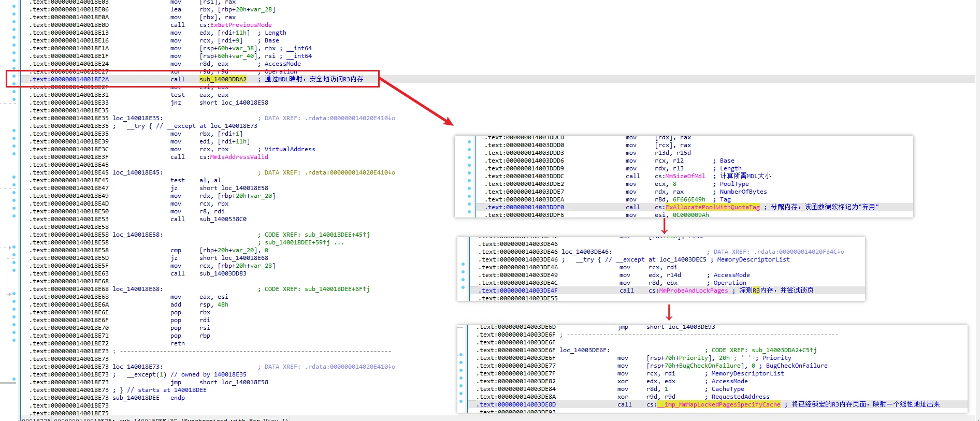
Task: Click the comment '探测R3内存，并尝试锁页'
Action: click(776, 291)
